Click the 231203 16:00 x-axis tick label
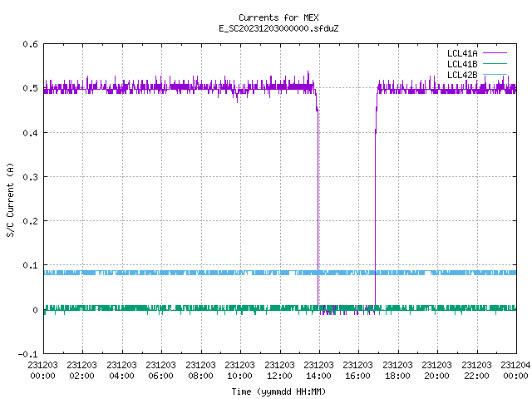532x399 pixels. pyautogui.click(x=357, y=371)
